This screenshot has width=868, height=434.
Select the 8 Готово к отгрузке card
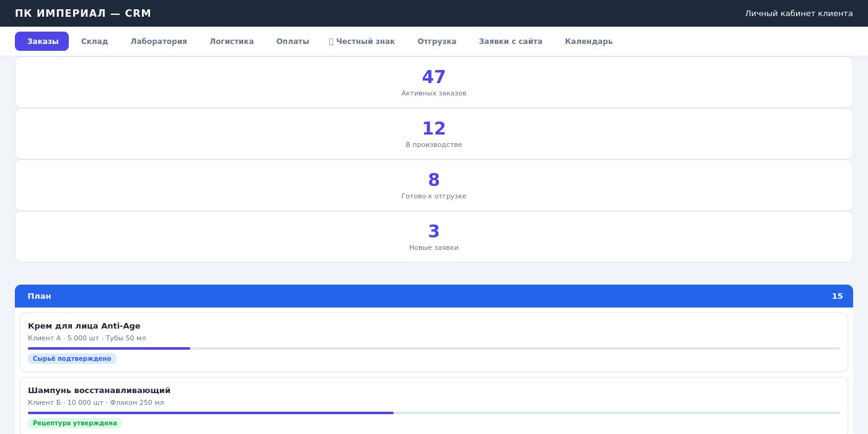coord(434,185)
